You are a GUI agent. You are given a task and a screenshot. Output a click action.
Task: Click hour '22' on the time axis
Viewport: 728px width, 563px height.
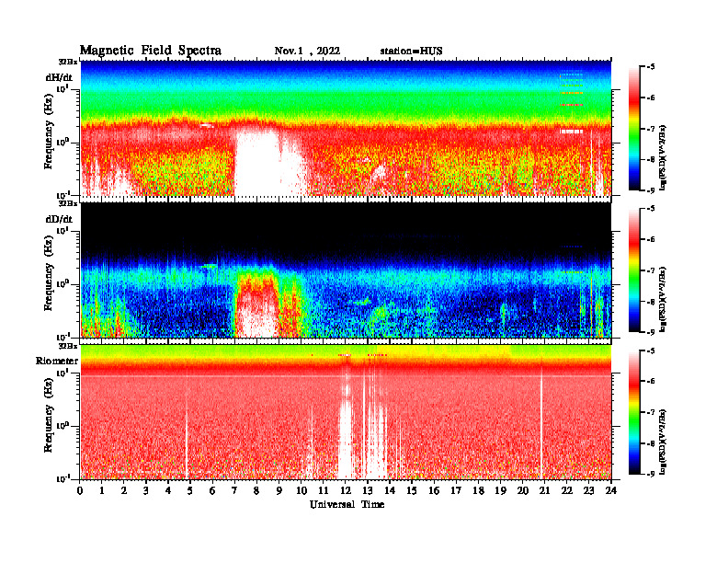pos(567,490)
